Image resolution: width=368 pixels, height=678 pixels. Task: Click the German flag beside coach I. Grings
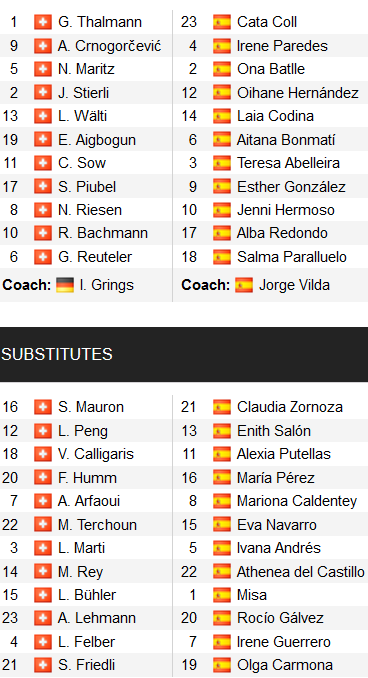(65, 285)
